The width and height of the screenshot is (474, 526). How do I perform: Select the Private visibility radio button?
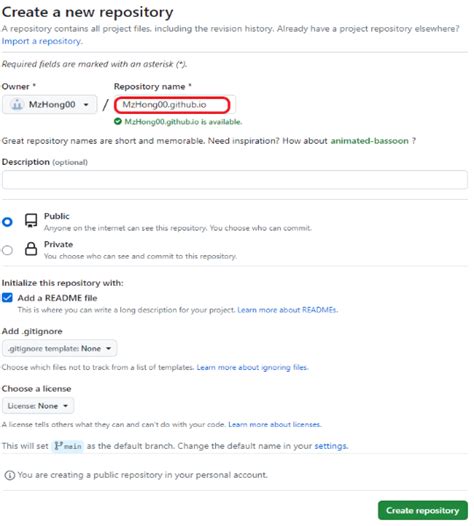tap(7, 250)
